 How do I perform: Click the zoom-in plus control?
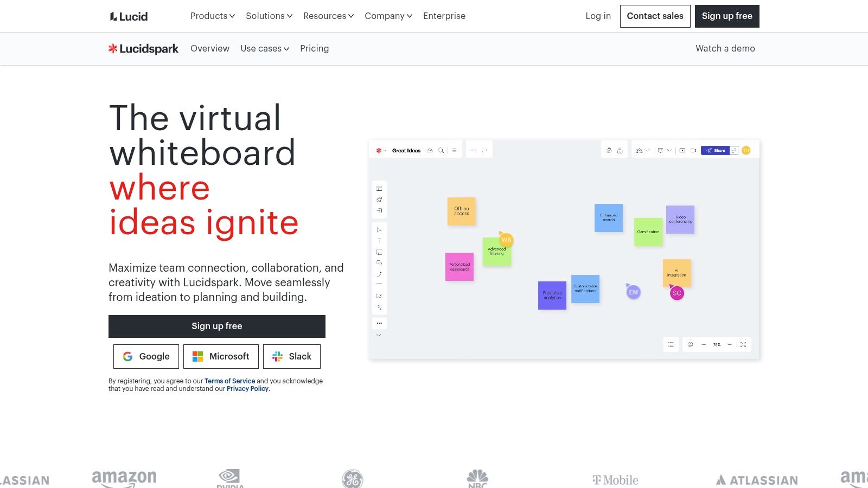pyautogui.click(x=729, y=344)
